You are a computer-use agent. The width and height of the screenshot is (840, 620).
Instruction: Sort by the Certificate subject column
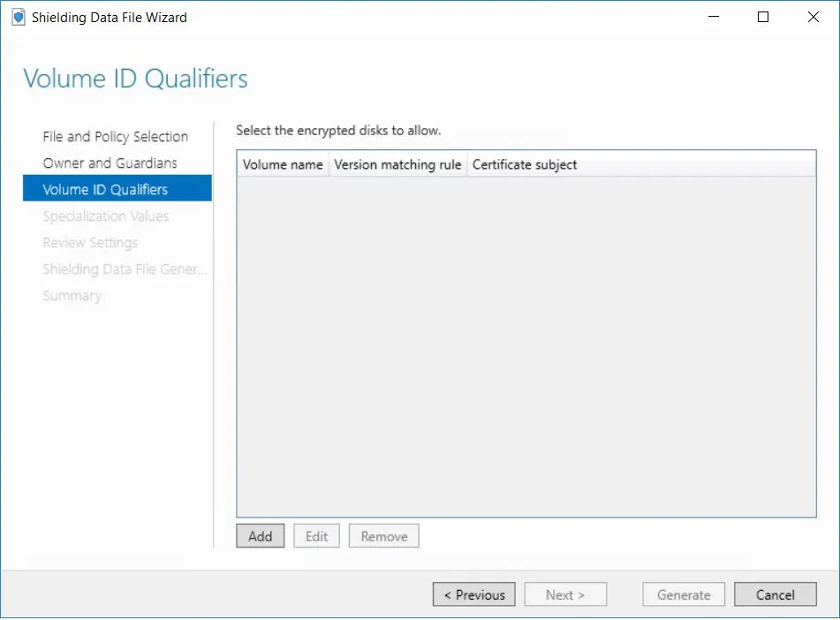point(525,165)
